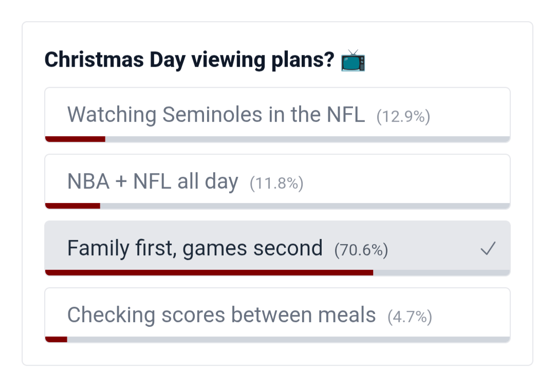The height and width of the screenshot is (392, 555).
Task: Pick "Family first, games second" poll answer
Action: (195, 248)
